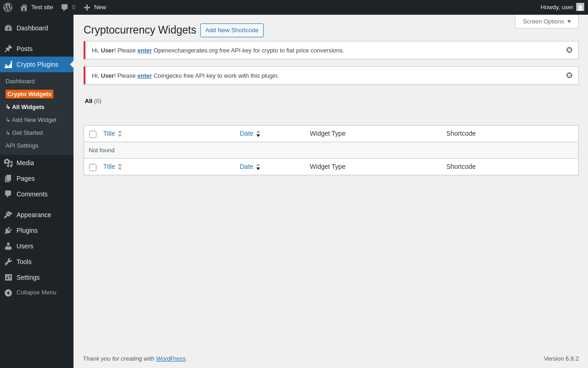Click the Media menu icon

pos(8,163)
